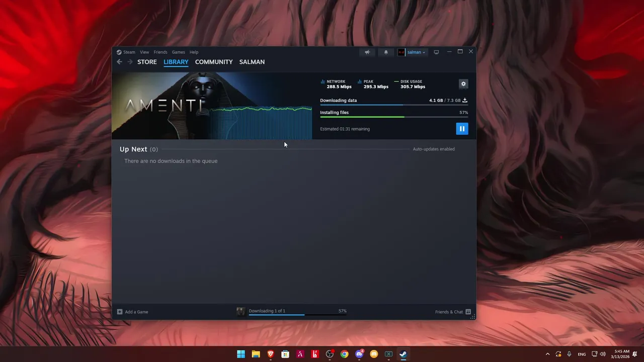644x362 pixels.
Task: Open the Friends menu
Action: tap(160, 52)
